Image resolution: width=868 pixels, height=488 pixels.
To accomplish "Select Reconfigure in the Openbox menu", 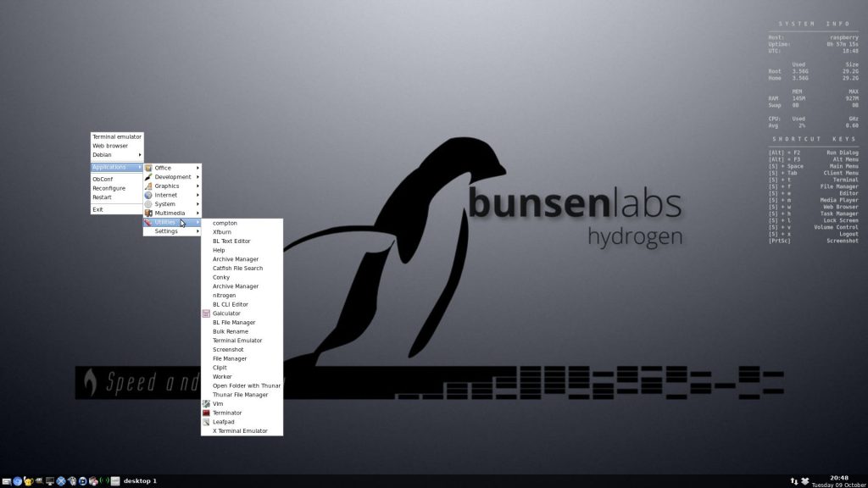I will point(117,188).
